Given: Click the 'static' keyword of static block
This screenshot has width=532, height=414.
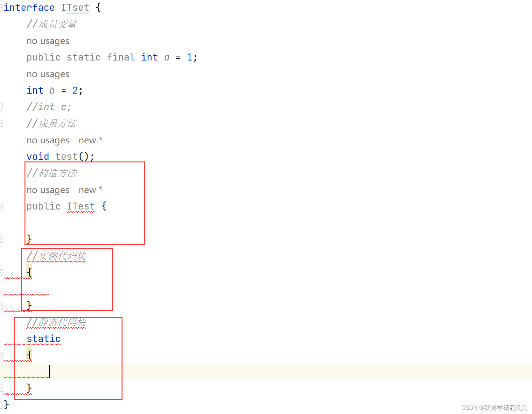Looking at the screenshot, I should pyautogui.click(x=44, y=339).
